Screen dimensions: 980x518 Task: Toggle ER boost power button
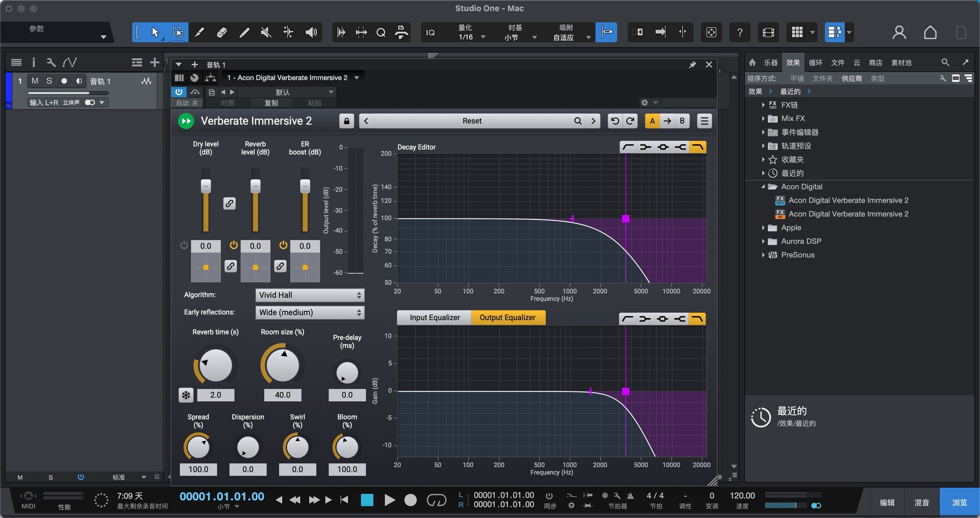tap(283, 245)
